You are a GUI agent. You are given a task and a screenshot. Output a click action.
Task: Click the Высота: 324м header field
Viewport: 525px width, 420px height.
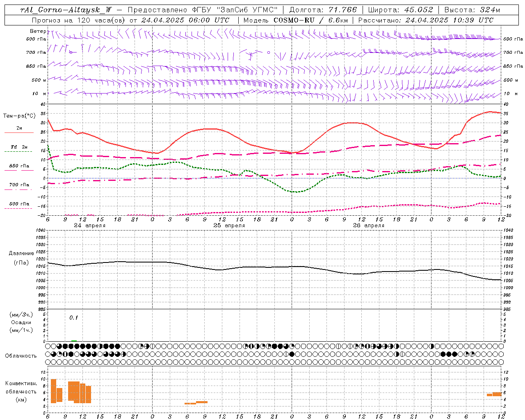click(472, 10)
